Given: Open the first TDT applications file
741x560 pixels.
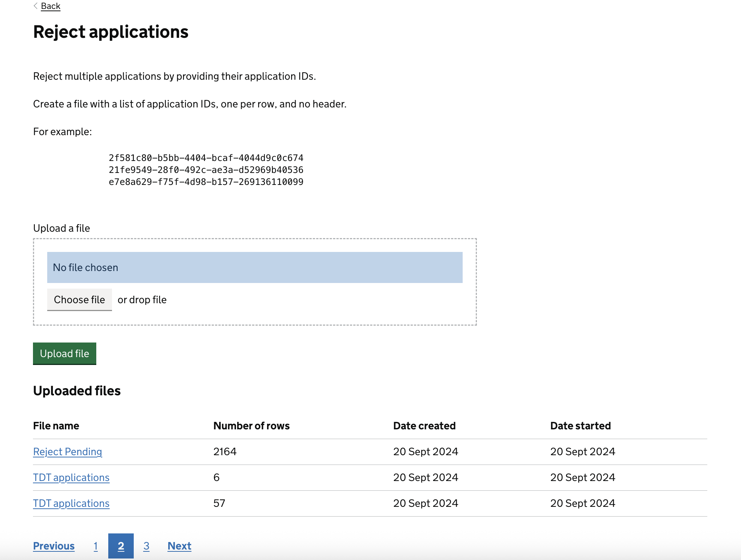Looking at the screenshot, I should (71, 478).
